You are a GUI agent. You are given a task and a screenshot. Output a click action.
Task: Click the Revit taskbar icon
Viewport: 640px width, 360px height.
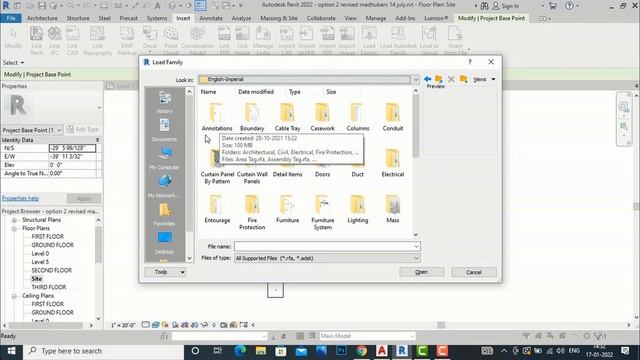(x=402, y=351)
